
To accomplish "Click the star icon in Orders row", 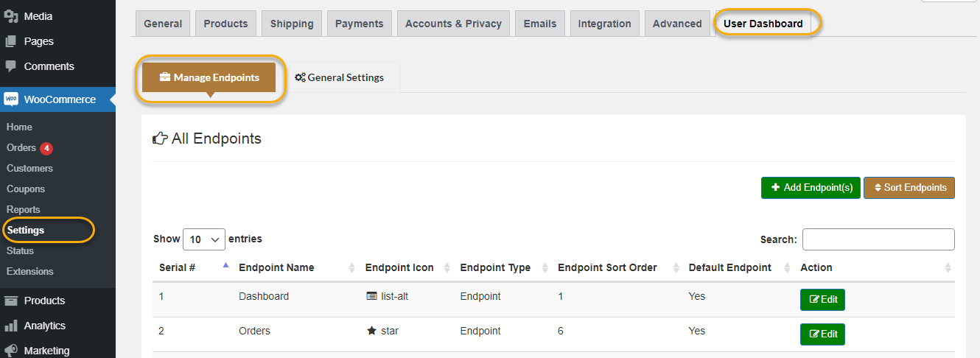I will [x=372, y=331].
